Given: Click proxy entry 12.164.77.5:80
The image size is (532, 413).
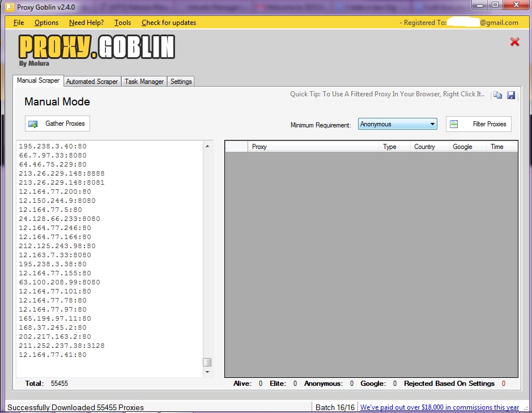Looking at the screenshot, I should (50, 210).
